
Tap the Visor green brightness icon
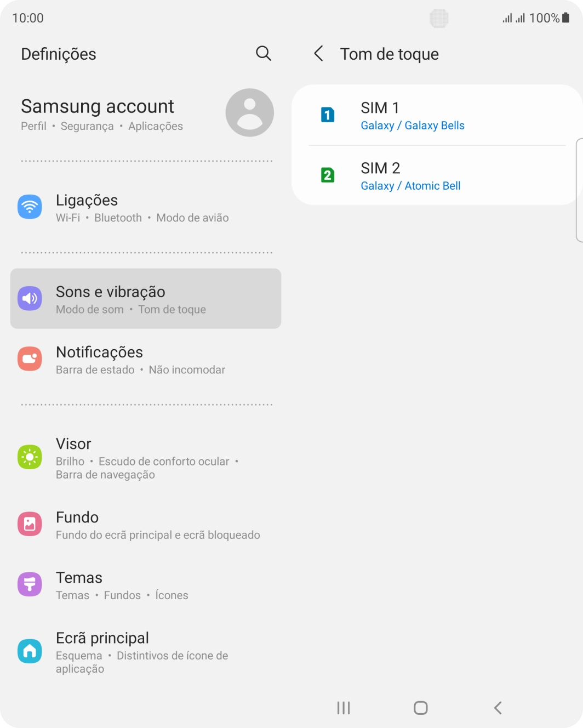30,457
